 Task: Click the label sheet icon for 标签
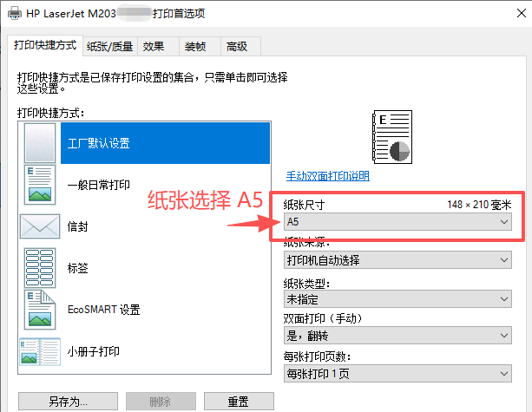click(40, 268)
